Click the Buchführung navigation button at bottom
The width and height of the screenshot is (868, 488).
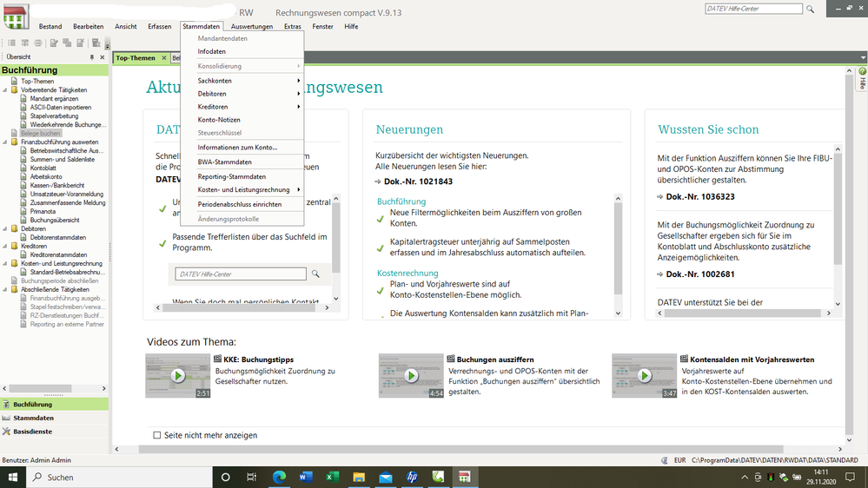coord(54,405)
